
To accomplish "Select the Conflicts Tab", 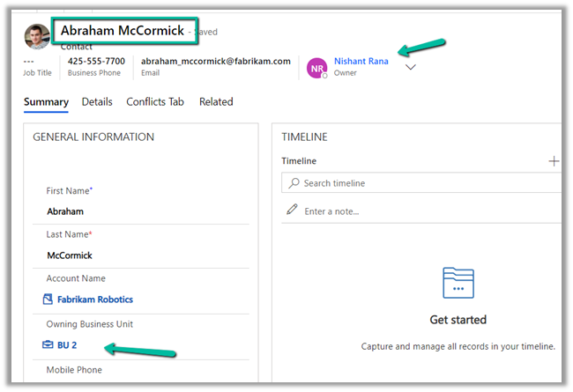I will click(x=155, y=102).
